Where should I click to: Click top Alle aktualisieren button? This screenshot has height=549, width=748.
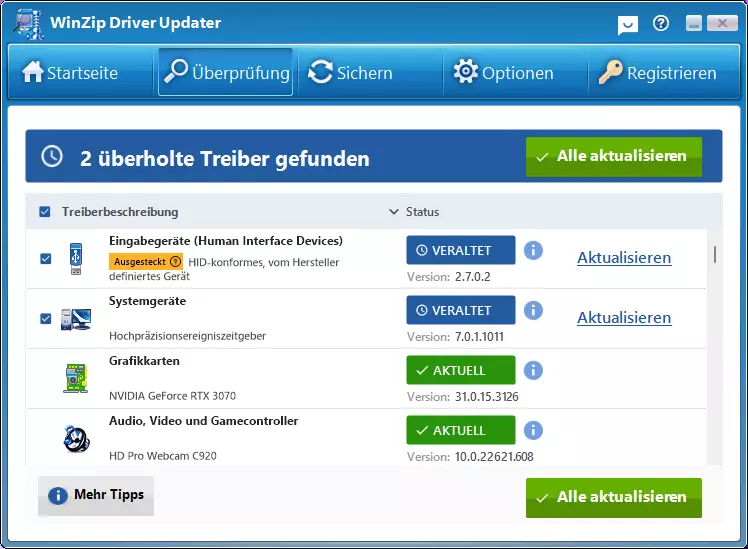(614, 157)
